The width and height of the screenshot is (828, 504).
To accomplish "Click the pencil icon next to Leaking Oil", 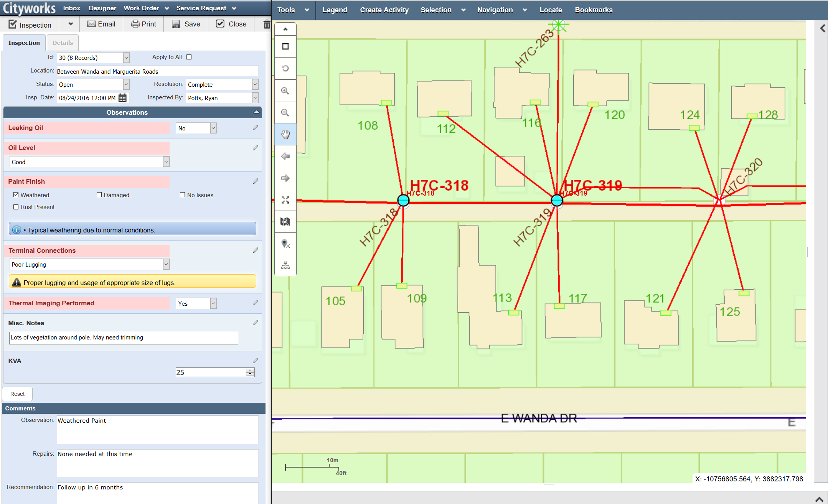I will 256,128.
